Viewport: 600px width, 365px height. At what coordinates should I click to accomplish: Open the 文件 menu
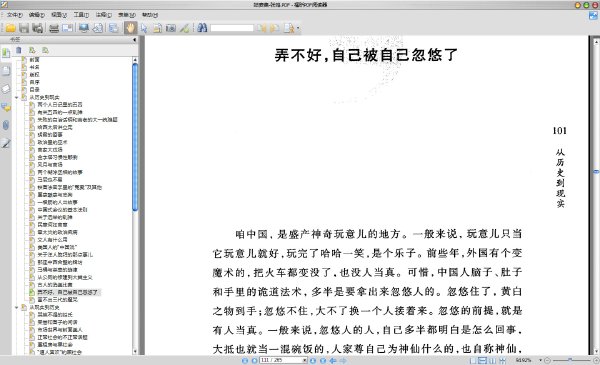click(14, 15)
